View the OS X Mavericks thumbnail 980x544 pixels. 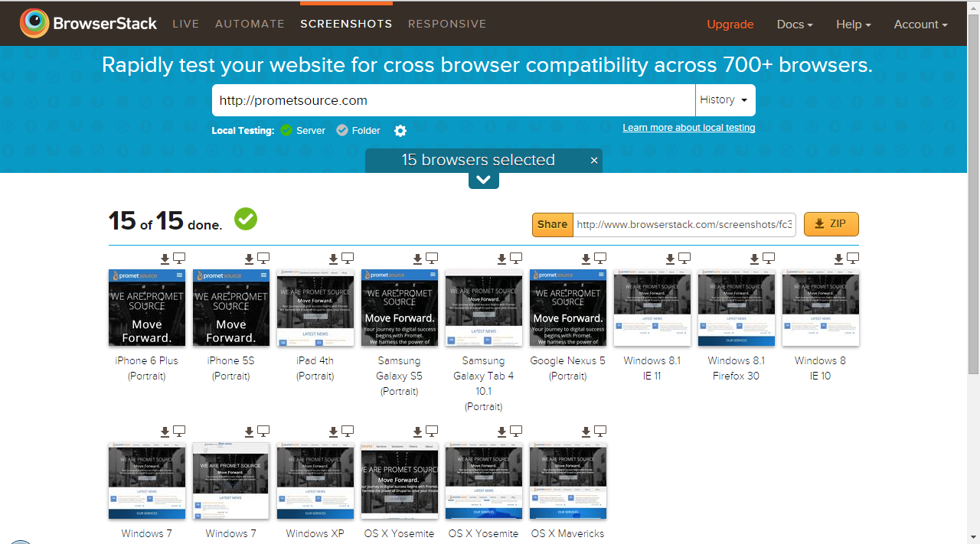pyautogui.click(x=568, y=480)
